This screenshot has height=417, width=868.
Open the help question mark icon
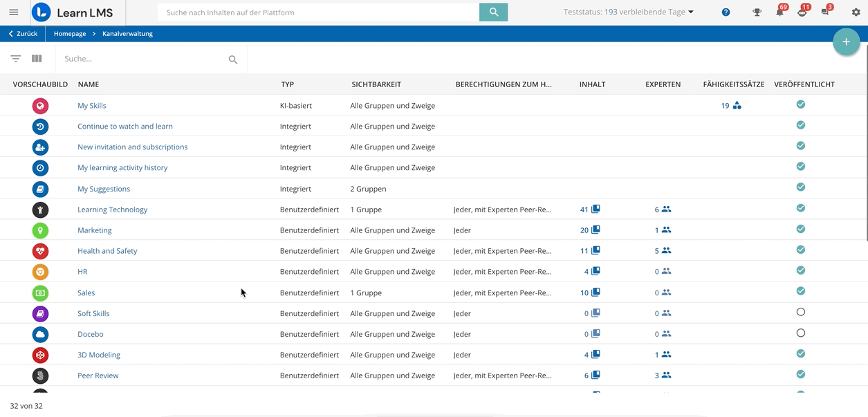(726, 12)
